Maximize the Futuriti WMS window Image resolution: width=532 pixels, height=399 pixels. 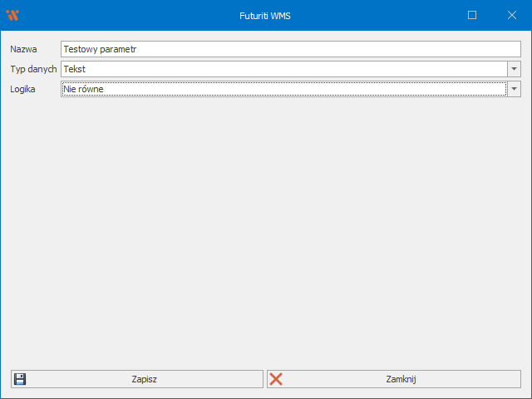coord(472,15)
